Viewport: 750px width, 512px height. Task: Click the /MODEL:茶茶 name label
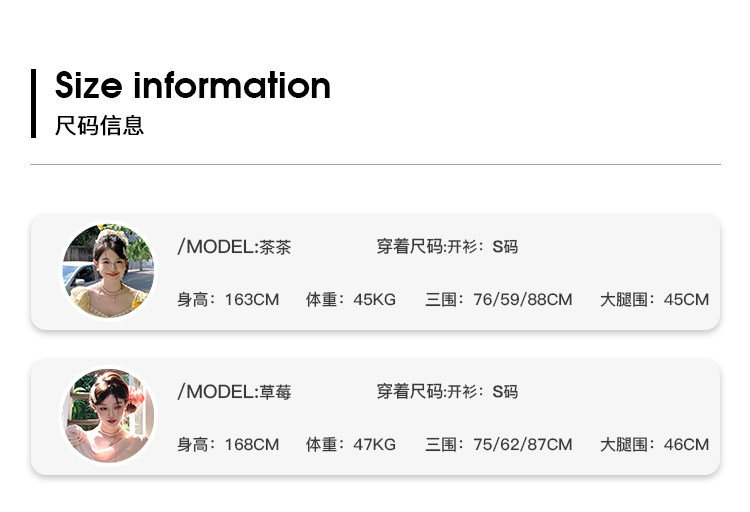[234, 247]
